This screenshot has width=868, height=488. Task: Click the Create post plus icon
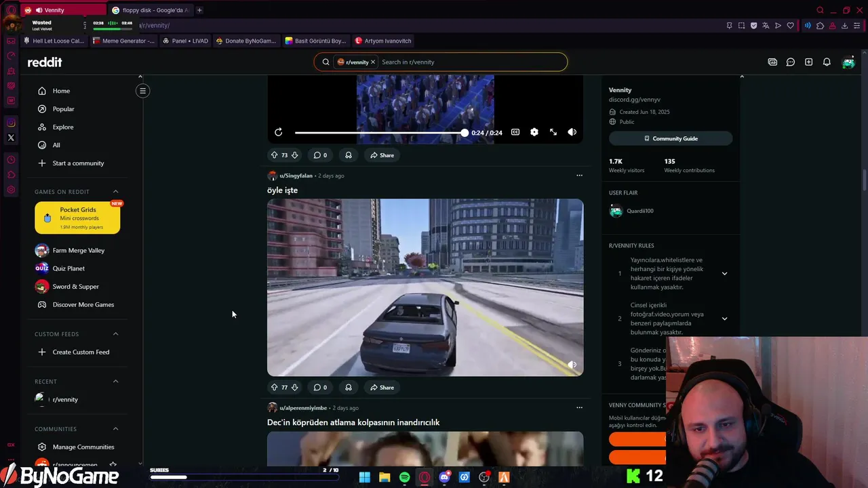point(808,62)
